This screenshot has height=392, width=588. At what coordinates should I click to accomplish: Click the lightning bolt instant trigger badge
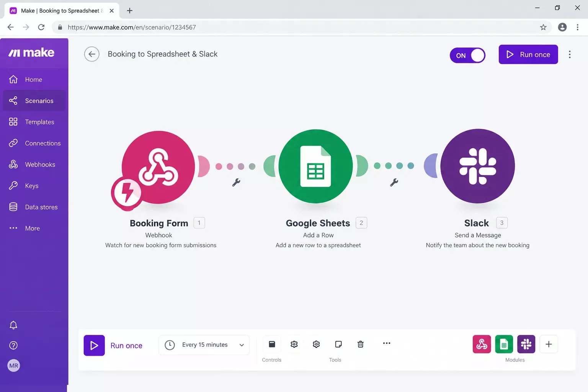pyautogui.click(x=127, y=193)
